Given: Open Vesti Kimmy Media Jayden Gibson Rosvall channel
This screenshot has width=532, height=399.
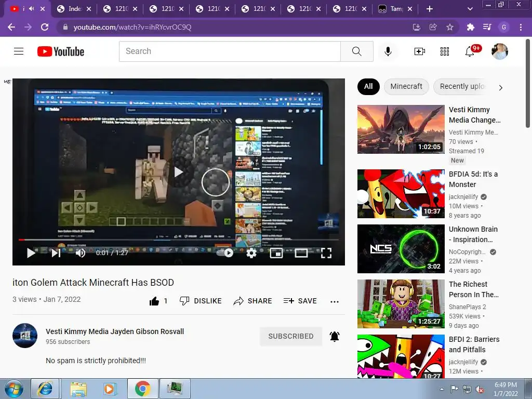Looking at the screenshot, I should [115, 331].
